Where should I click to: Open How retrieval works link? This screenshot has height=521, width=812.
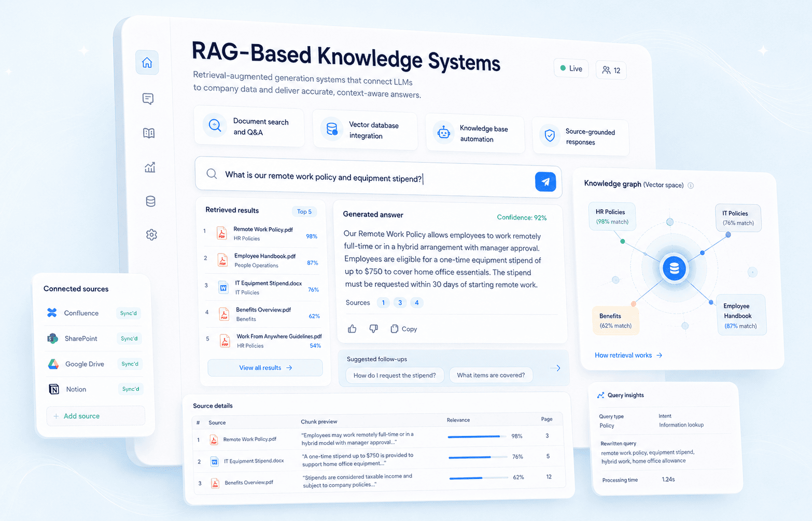pyautogui.click(x=628, y=355)
